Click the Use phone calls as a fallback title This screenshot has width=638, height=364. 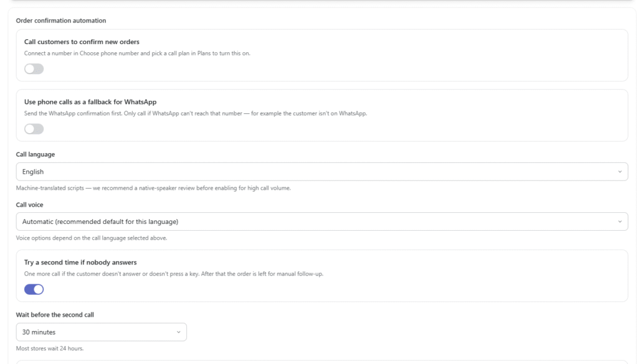click(90, 102)
